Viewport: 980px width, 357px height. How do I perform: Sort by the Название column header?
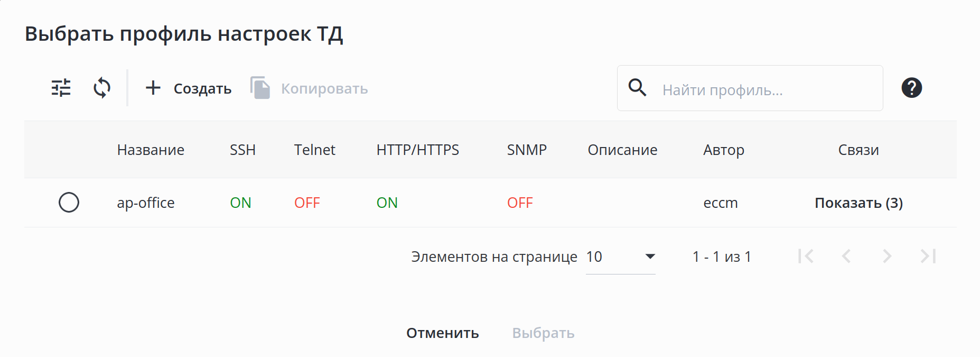pos(151,150)
